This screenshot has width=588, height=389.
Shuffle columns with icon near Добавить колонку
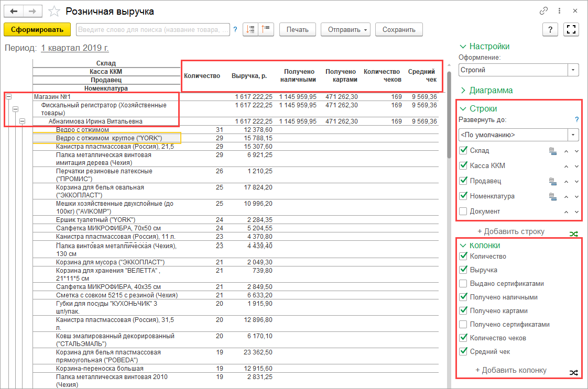pos(574,373)
